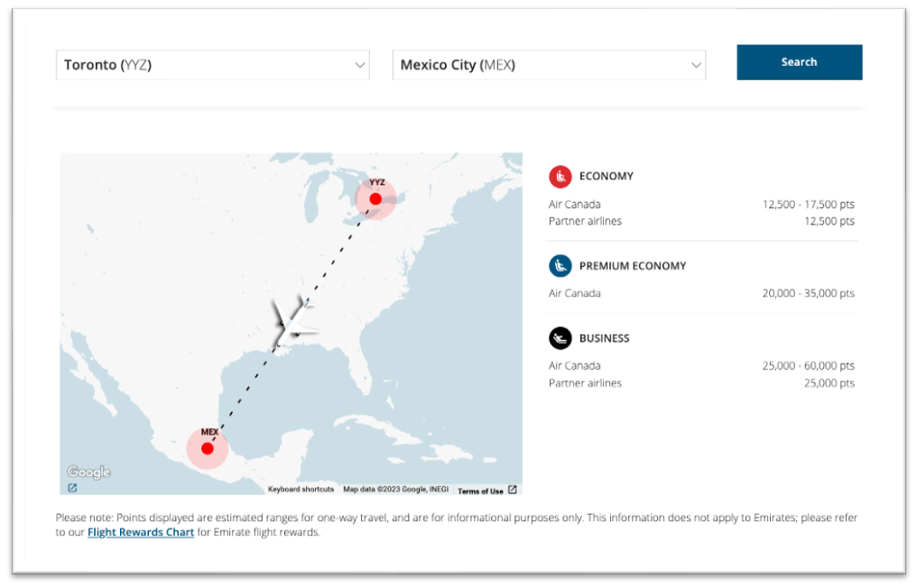Screen dimensions: 917x588
Task: Click the Keyboard shortcuts link
Action: click(x=300, y=489)
